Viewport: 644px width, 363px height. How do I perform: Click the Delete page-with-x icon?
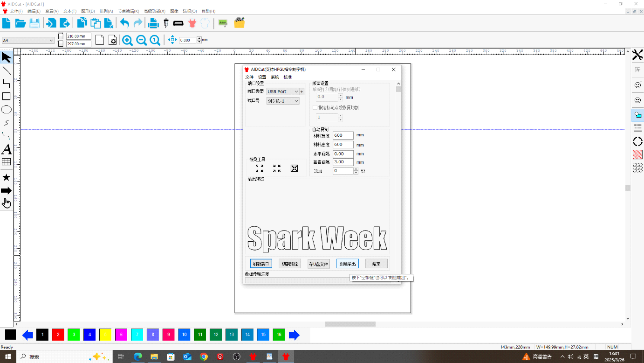pos(109,23)
